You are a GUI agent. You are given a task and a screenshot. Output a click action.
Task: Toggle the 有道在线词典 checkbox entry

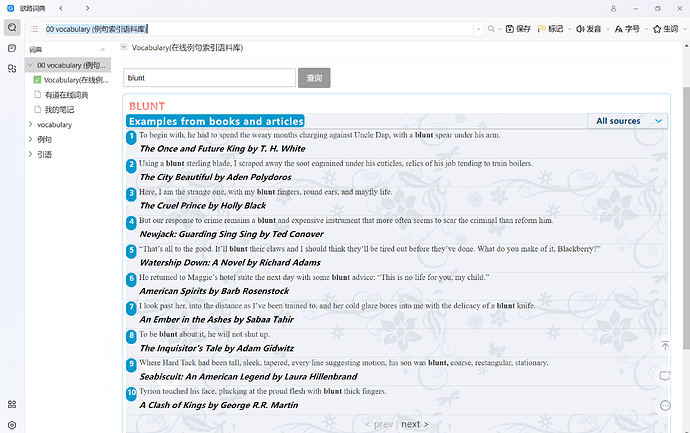pyautogui.click(x=37, y=95)
